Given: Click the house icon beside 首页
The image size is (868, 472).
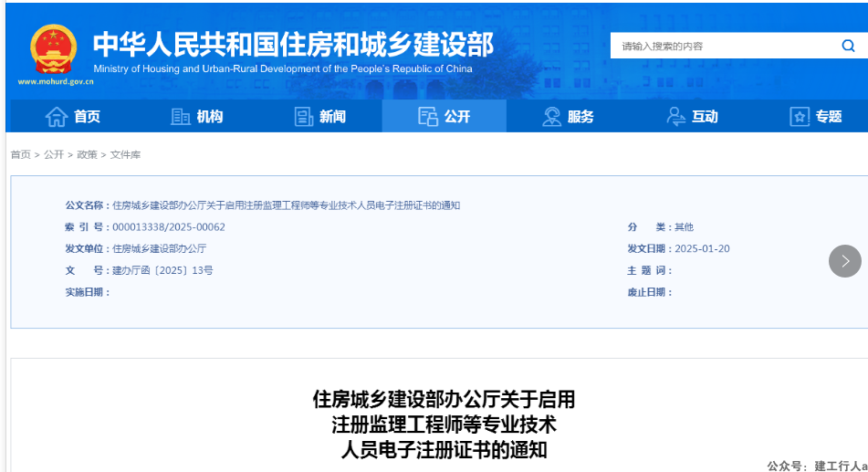Looking at the screenshot, I should tap(57, 117).
